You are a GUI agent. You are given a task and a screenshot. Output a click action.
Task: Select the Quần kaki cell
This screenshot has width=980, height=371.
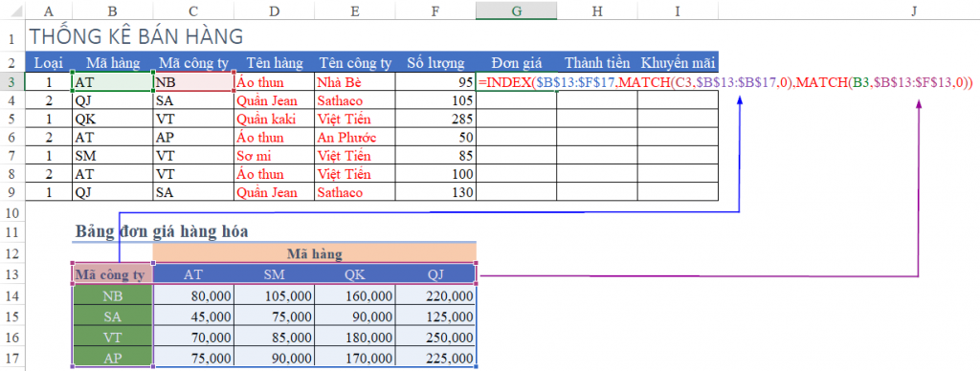[275, 119]
